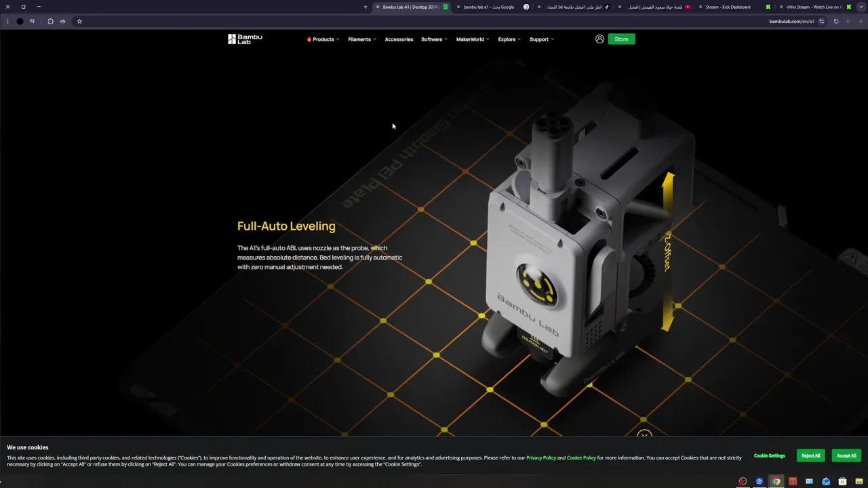Expand the MakerWorld dropdown
The image size is (868, 488).
pyautogui.click(x=473, y=39)
